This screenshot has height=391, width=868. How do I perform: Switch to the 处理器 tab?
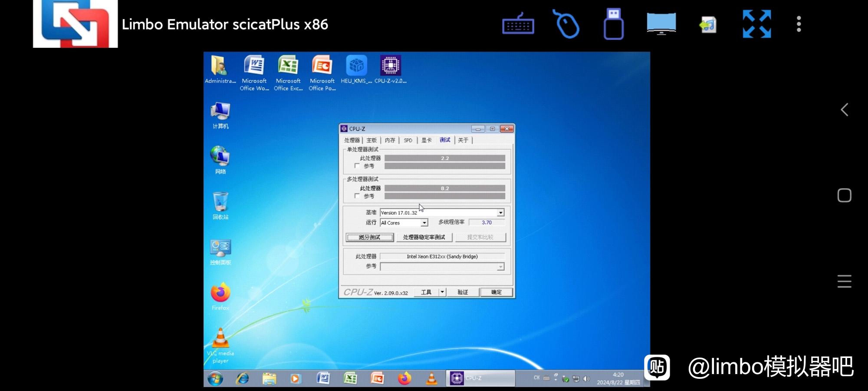(352, 140)
